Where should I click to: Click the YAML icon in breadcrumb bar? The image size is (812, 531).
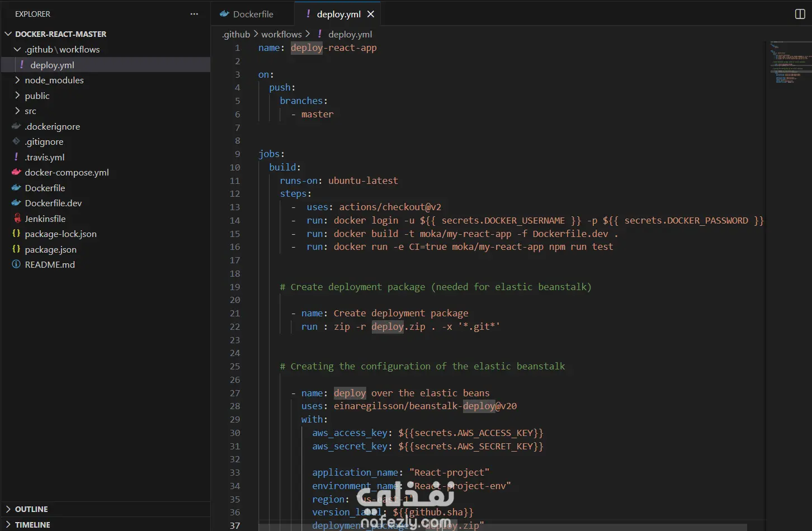click(320, 34)
